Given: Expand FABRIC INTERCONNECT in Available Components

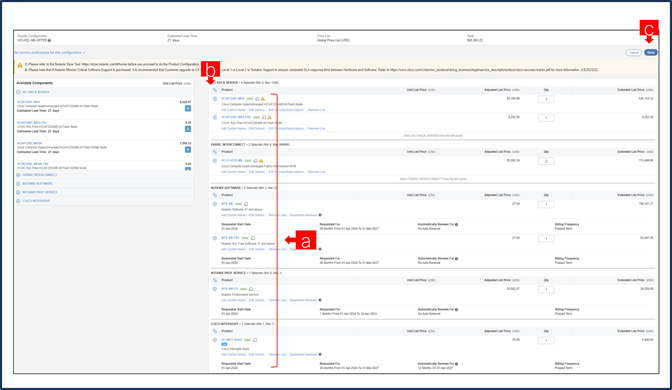Looking at the screenshot, I should (18, 175).
